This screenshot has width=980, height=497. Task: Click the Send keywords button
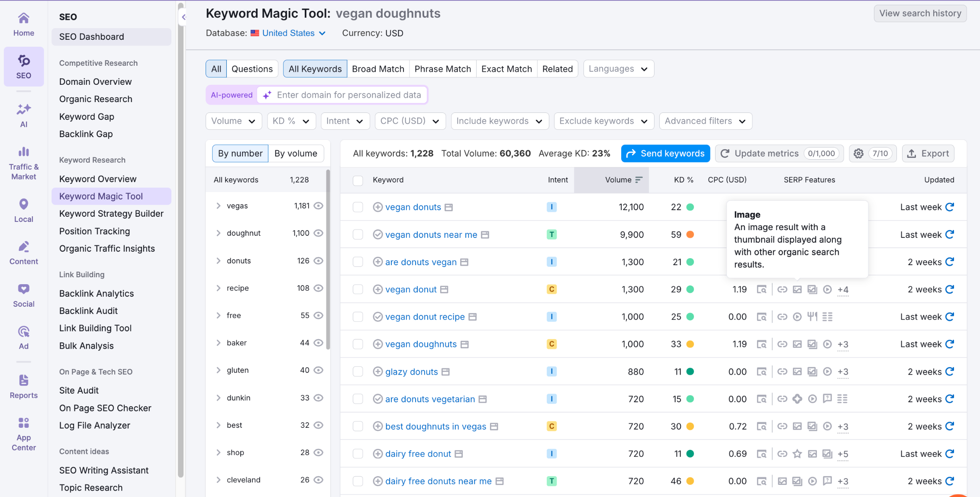(665, 154)
